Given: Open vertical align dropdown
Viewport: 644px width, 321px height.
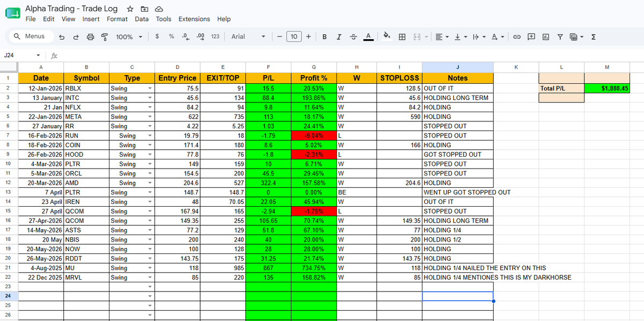Looking at the screenshot, I should [x=460, y=37].
